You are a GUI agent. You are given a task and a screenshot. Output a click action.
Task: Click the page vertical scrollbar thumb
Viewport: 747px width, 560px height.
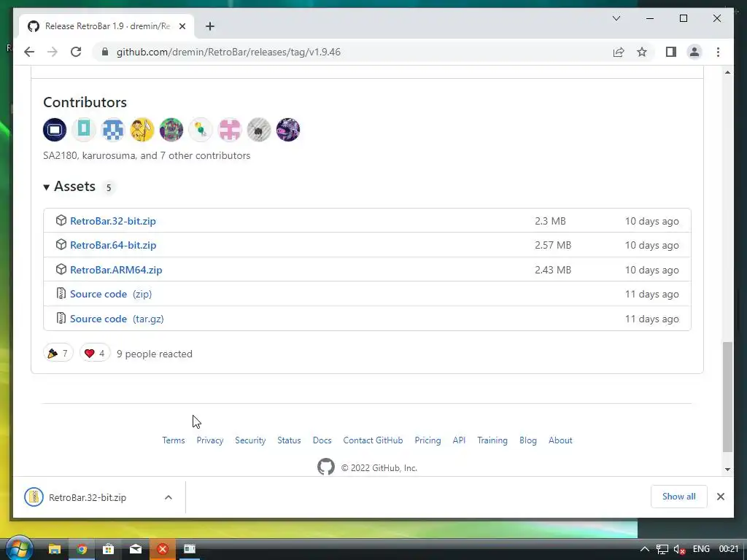pyautogui.click(x=727, y=397)
